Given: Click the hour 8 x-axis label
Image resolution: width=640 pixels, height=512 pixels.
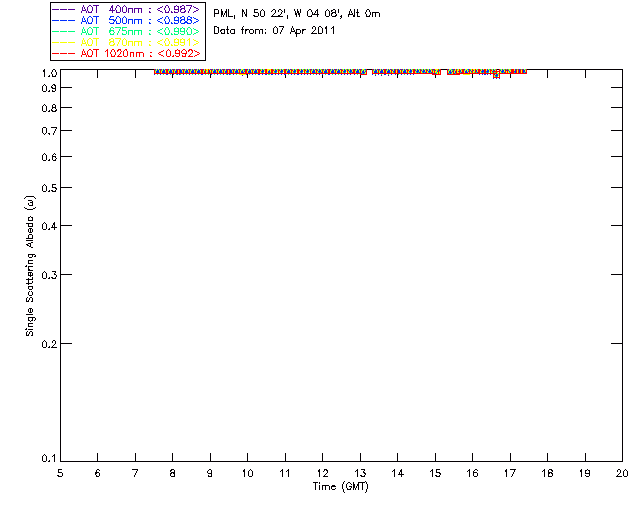Looking at the screenshot, I should point(173,473).
